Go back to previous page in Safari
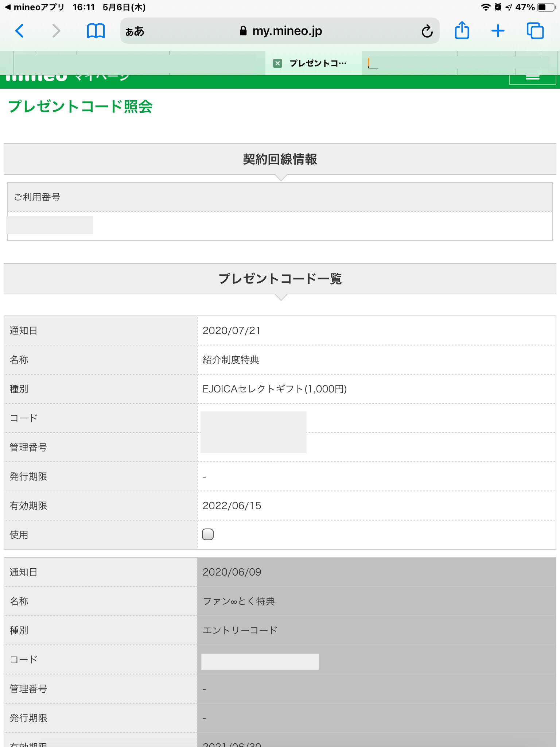 (20, 31)
